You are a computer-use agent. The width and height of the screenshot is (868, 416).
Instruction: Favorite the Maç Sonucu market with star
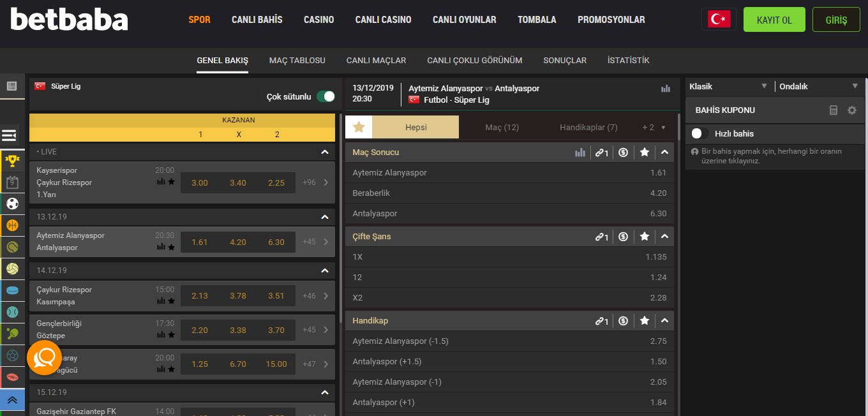pos(645,152)
